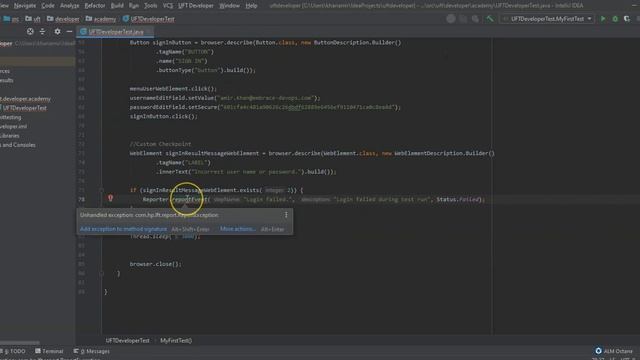Click the grey circular toolbar icon left of hammer

coord(451,19)
